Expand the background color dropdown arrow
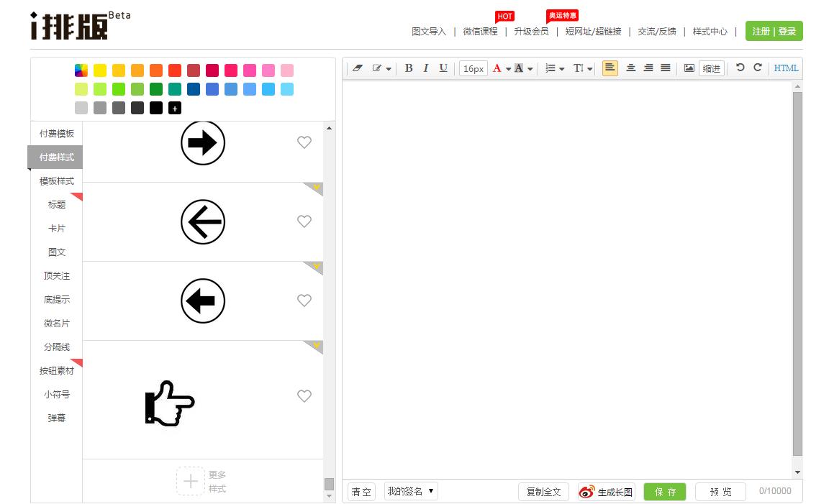This screenshot has width=829, height=504. [x=530, y=69]
